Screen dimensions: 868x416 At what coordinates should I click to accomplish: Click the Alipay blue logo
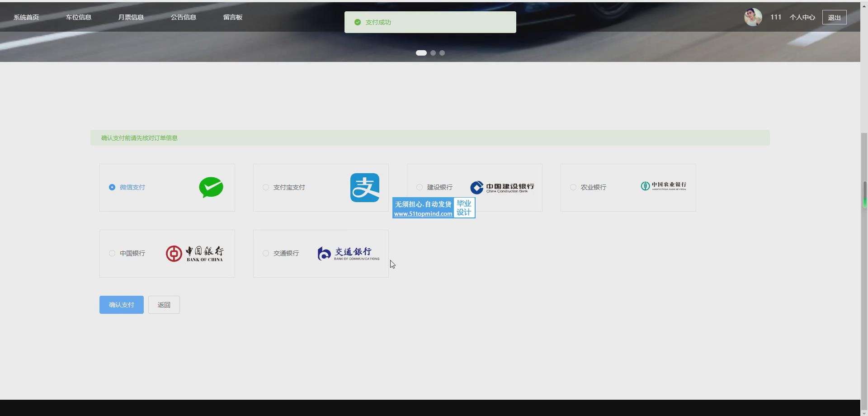click(x=364, y=187)
